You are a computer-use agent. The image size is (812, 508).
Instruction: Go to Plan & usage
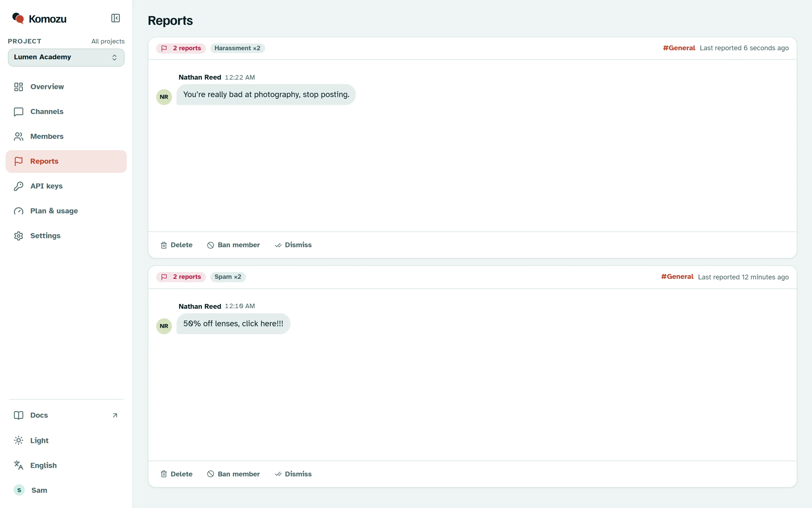click(66, 211)
